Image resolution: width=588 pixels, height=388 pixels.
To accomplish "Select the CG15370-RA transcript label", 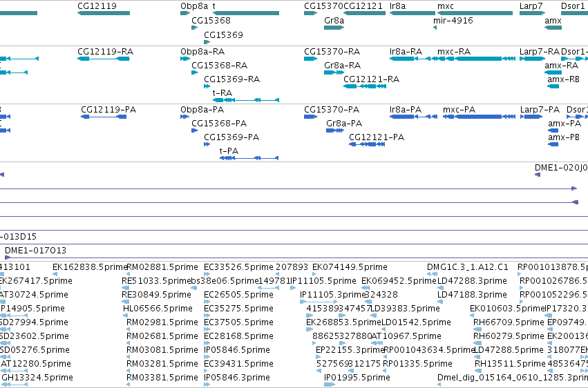I will pos(332,51).
